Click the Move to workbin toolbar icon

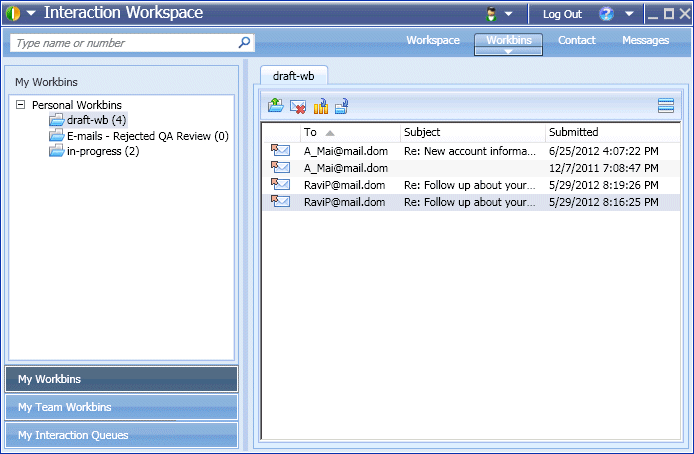(x=342, y=106)
